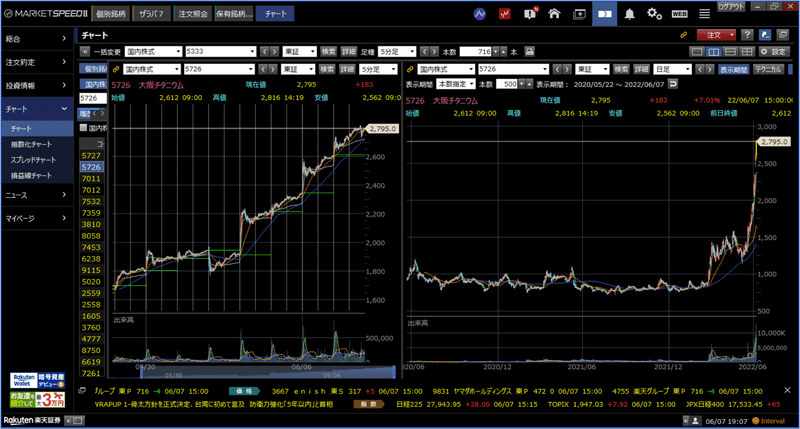Click Rakuten Wallet 暗号資産 banner
Screen dimensions: 800x429
37,381
